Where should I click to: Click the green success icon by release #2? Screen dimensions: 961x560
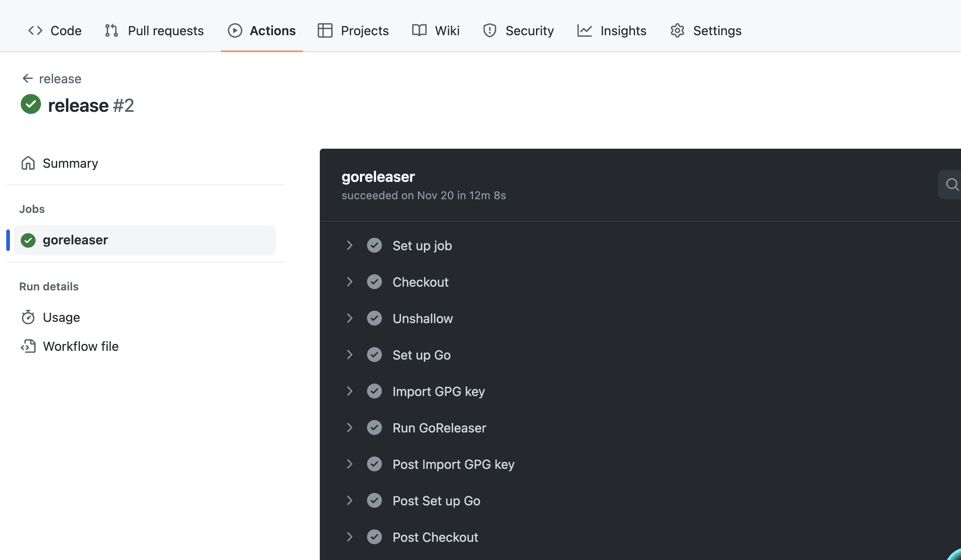tap(31, 104)
